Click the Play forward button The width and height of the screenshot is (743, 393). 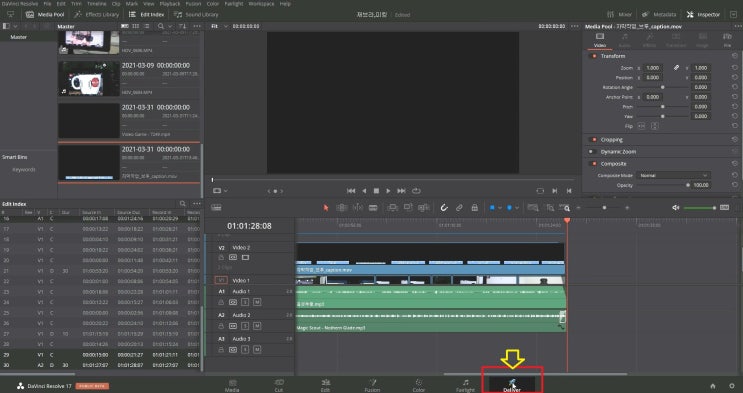pyautogui.click(x=389, y=191)
